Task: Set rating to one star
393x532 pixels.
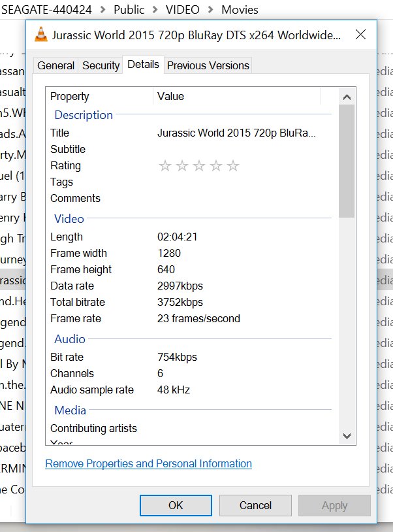Action: pyautogui.click(x=165, y=166)
